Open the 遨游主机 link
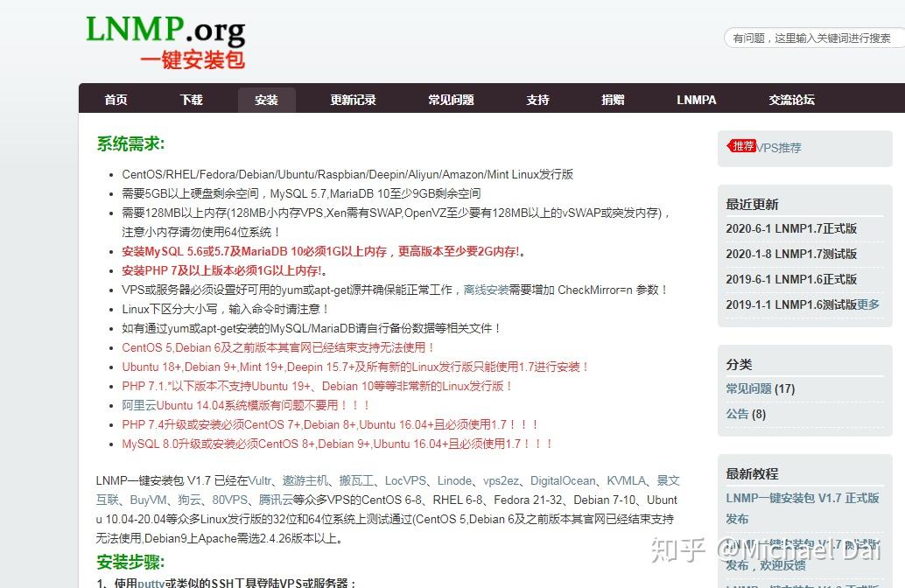905x588 pixels. click(x=305, y=480)
